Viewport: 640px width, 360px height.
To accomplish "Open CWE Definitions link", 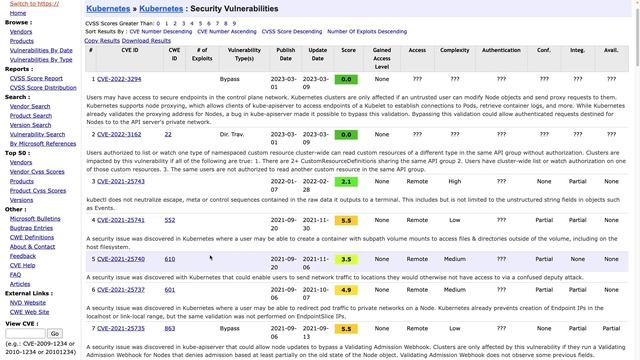I will pos(32,238).
